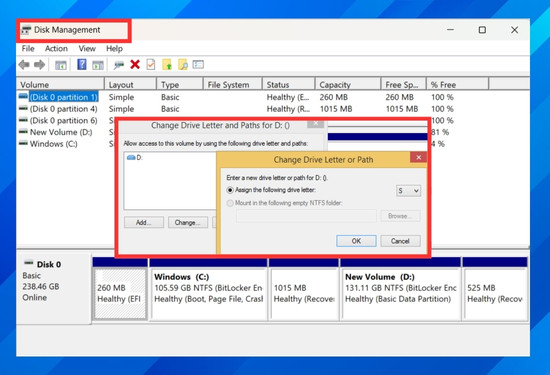Open the View menu

(x=87, y=49)
